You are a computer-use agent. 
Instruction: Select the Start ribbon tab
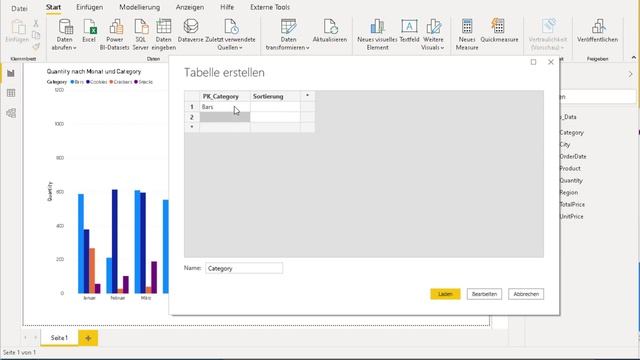(53, 7)
